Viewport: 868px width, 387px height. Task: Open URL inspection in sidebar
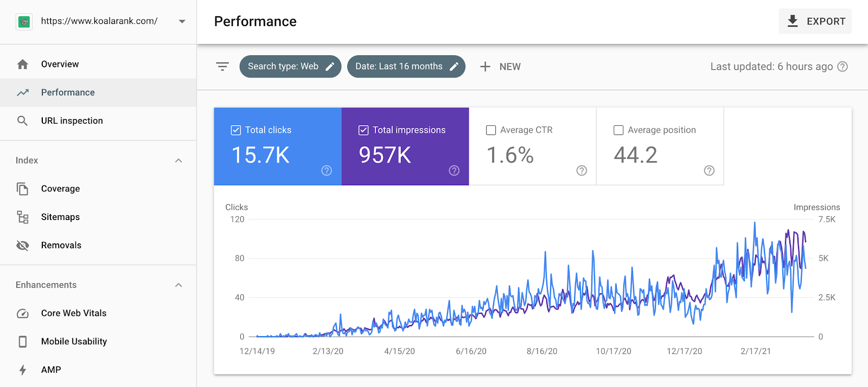tap(98, 121)
